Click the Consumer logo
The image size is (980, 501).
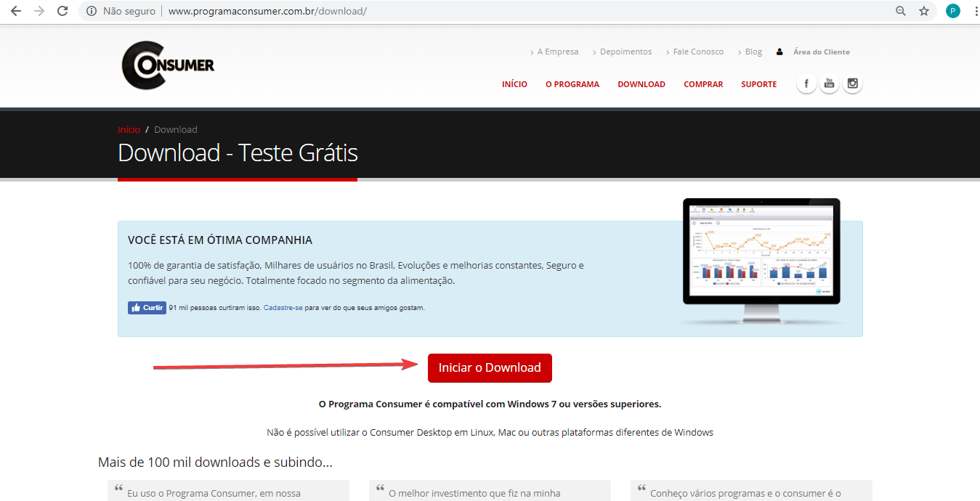tap(167, 65)
